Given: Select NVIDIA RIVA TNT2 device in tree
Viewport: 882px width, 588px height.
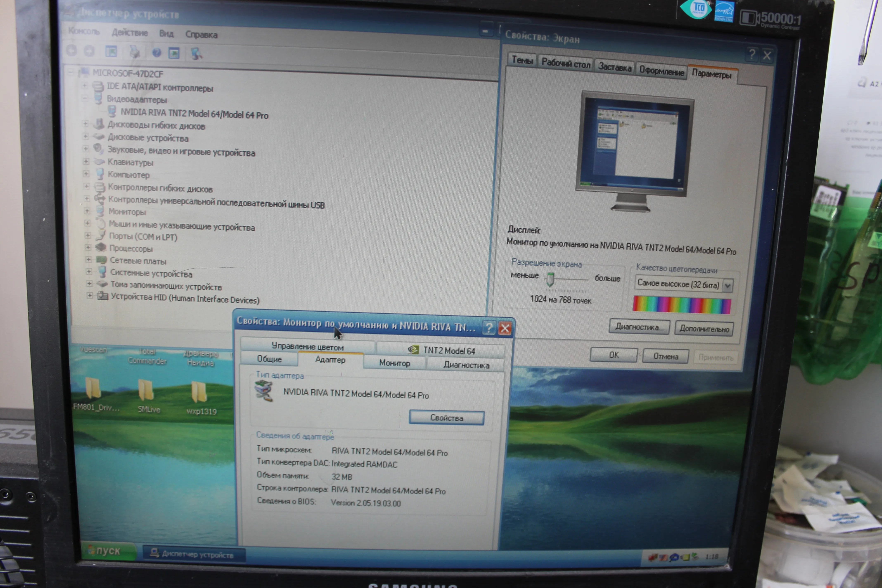Looking at the screenshot, I should (x=194, y=114).
